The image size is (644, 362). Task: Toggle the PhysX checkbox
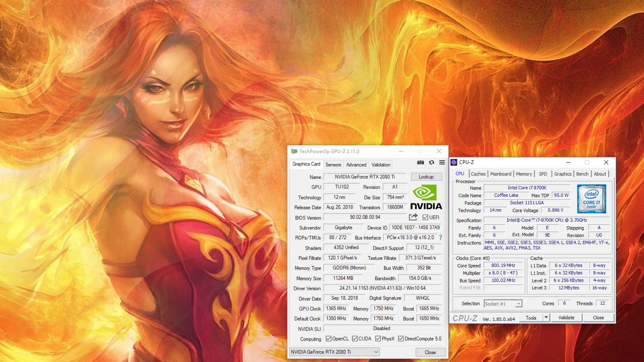378,338
